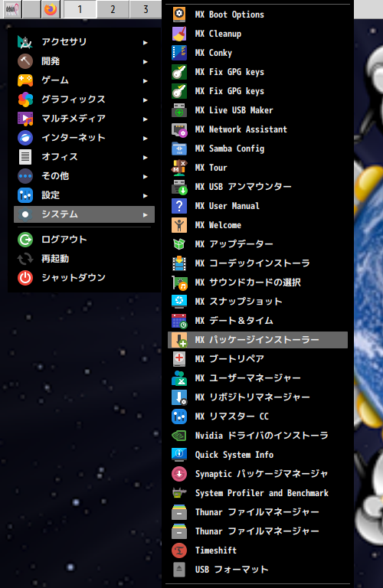Open Nvidia ドライバのインストーラ icon

[x=179, y=435]
